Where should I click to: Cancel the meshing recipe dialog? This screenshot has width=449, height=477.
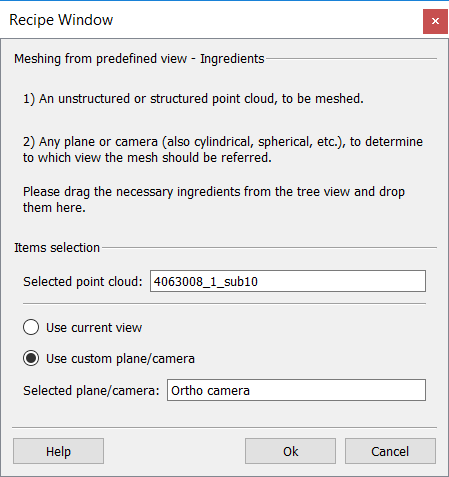click(x=390, y=451)
